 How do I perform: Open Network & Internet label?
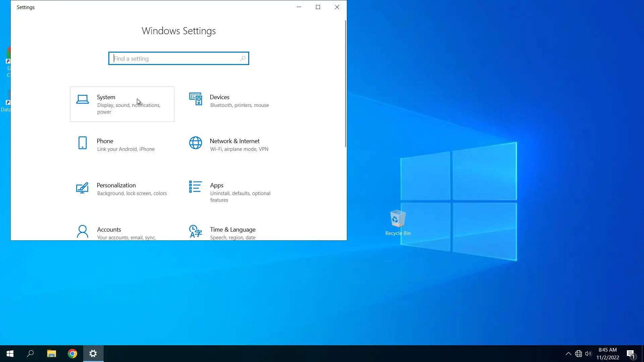point(234,141)
